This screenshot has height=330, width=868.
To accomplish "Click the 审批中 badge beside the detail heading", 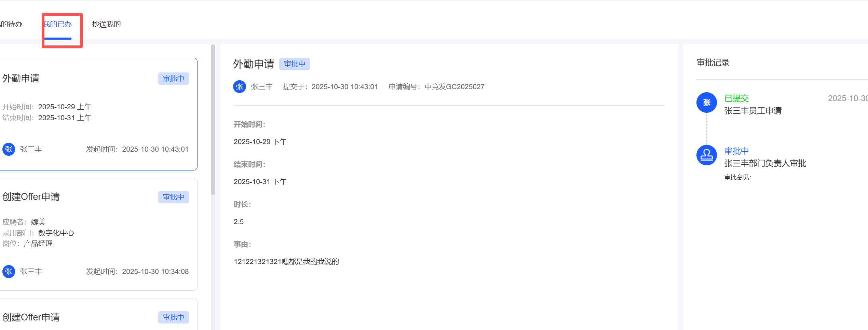I will coord(295,64).
